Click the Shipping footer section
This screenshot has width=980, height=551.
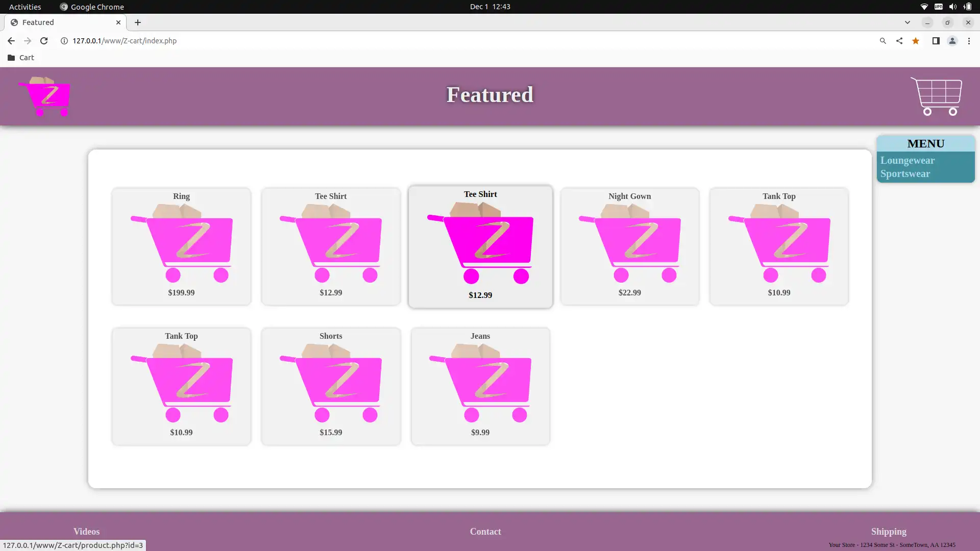(x=888, y=531)
